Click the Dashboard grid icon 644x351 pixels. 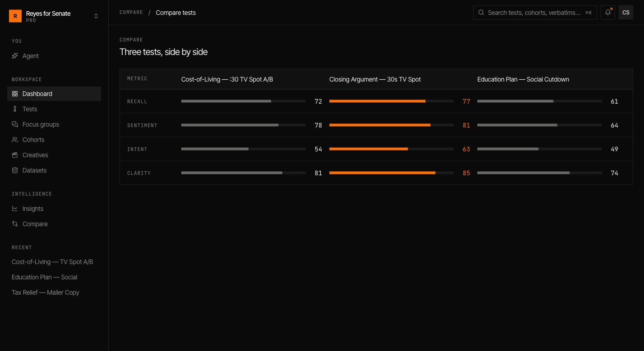(15, 94)
